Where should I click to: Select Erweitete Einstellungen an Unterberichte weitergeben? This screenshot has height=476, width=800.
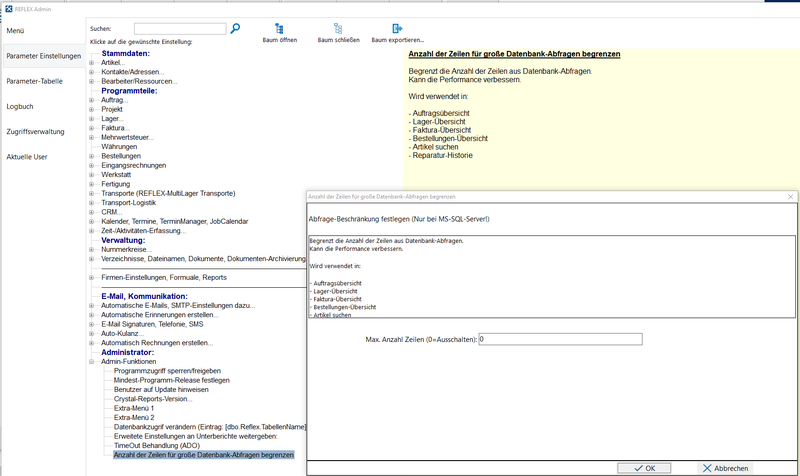(x=195, y=436)
